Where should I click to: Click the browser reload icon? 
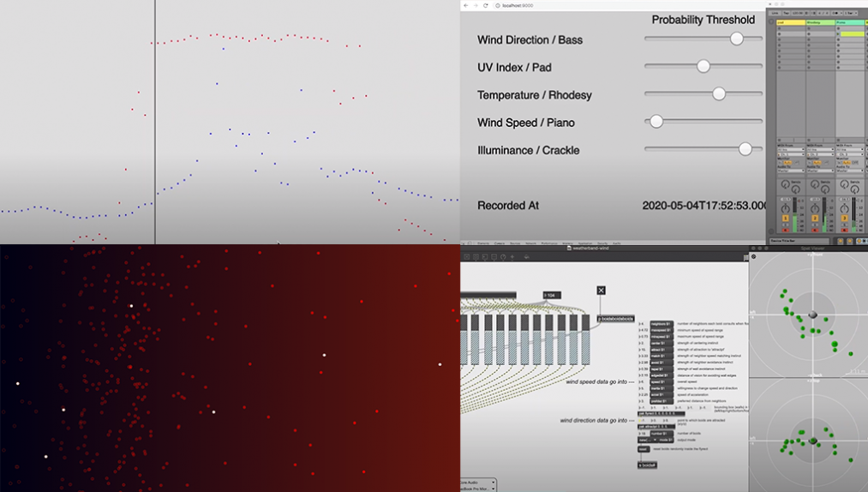click(x=487, y=5)
